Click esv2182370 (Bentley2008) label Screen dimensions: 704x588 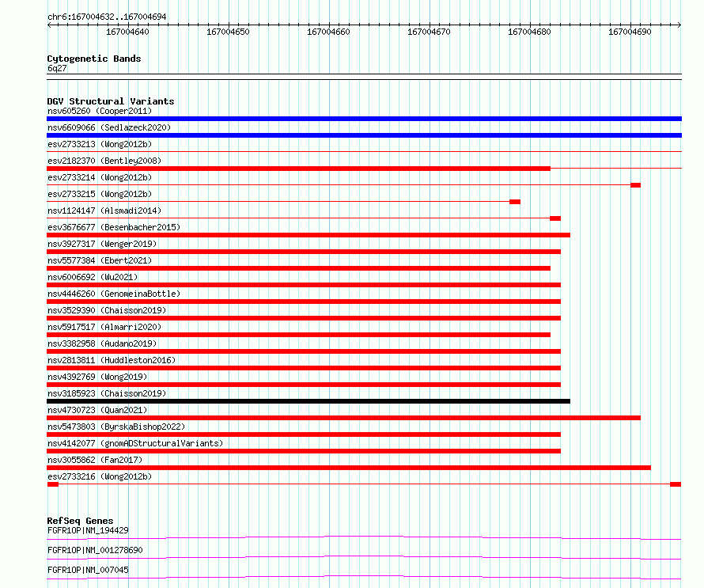coord(104,161)
